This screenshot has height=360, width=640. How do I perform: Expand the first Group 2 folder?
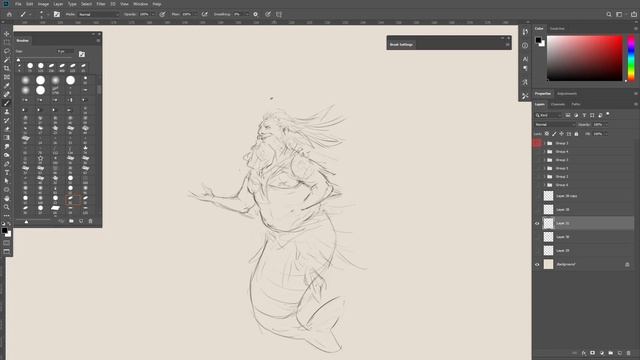click(x=544, y=143)
